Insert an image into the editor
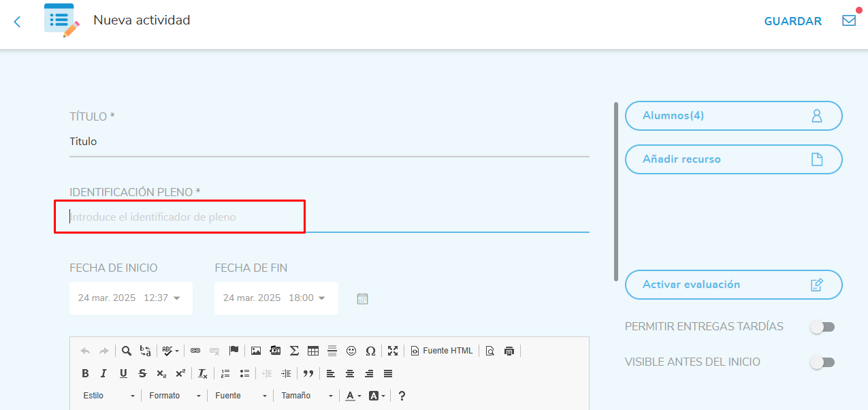 tap(256, 351)
